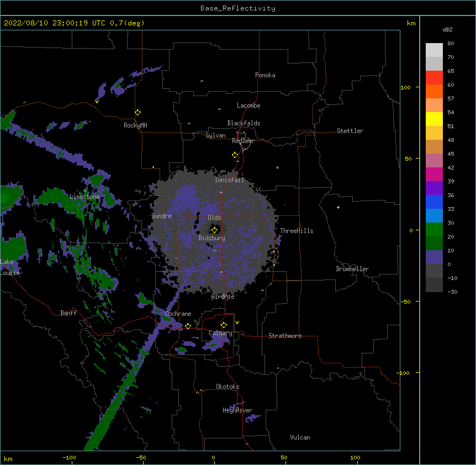The width and height of the screenshot is (476, 465).
Task: Click the Didsbury town label
Action: click(212, 238)
